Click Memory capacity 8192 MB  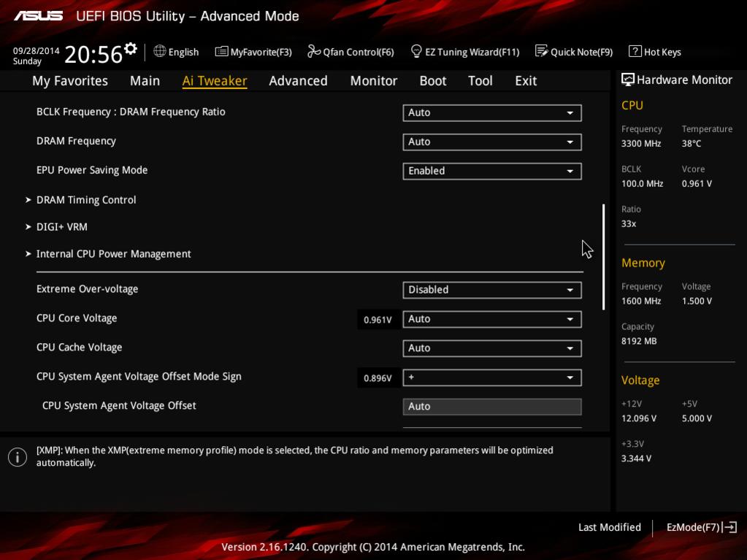coord(639,341)
